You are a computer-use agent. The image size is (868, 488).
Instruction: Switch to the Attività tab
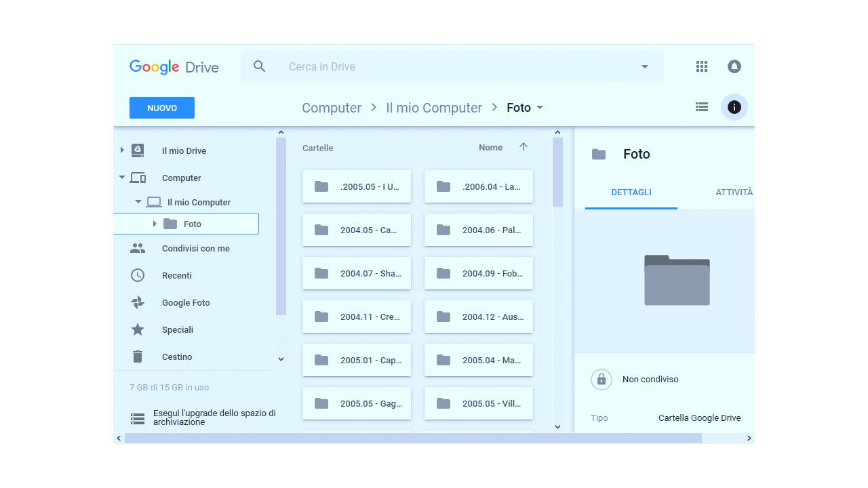[x=734, y=192]
